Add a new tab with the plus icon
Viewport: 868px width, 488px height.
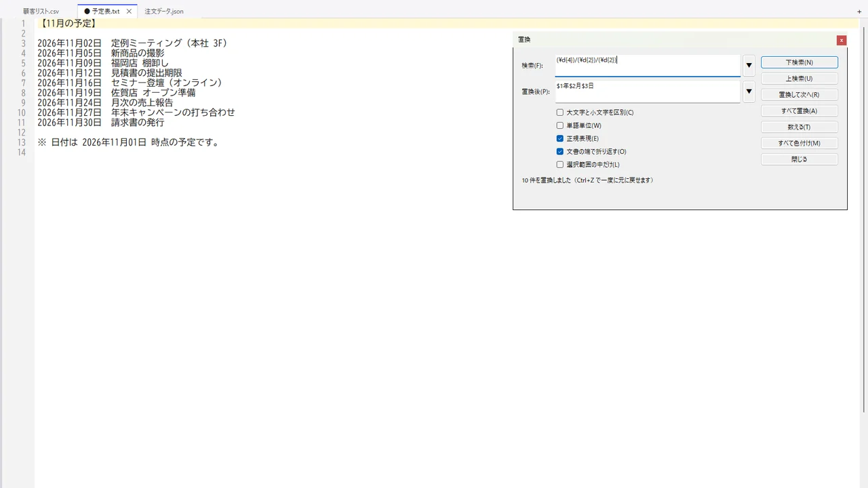pyautogui.click(x=859, y=12)
